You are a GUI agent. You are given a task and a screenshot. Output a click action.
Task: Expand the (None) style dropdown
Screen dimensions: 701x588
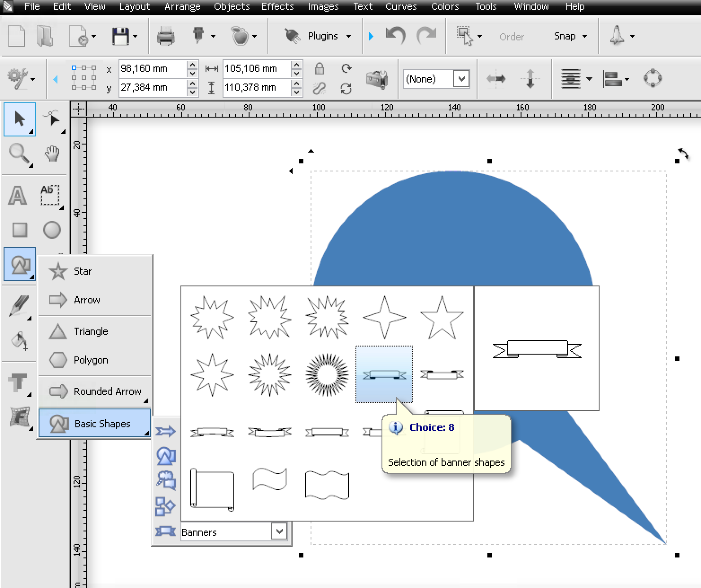(x=461, y=79)
